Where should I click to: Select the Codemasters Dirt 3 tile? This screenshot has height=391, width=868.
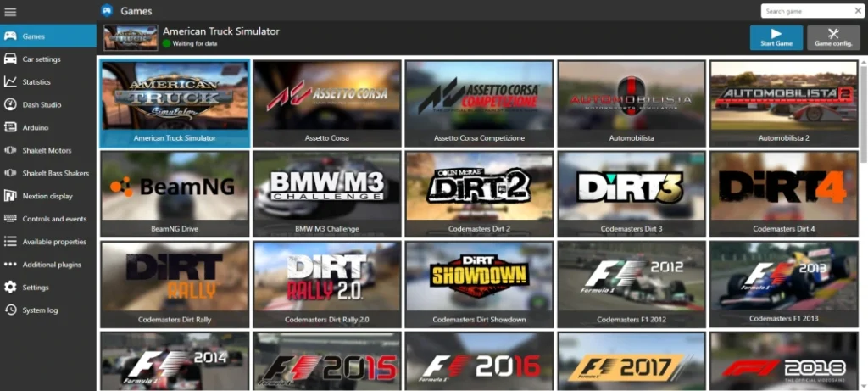point(632,194)
